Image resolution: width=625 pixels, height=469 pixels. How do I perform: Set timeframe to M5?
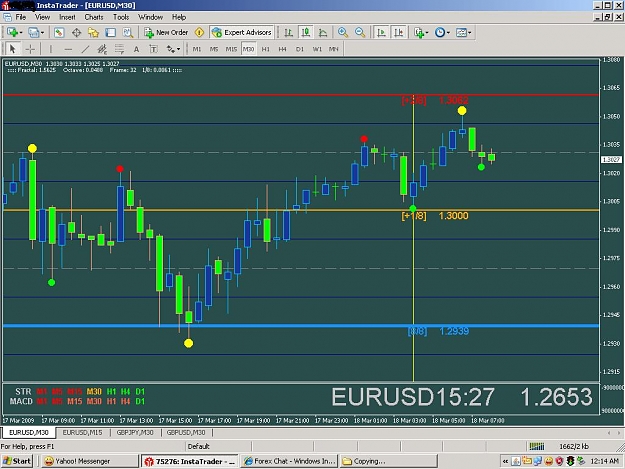tap(214, 49)
